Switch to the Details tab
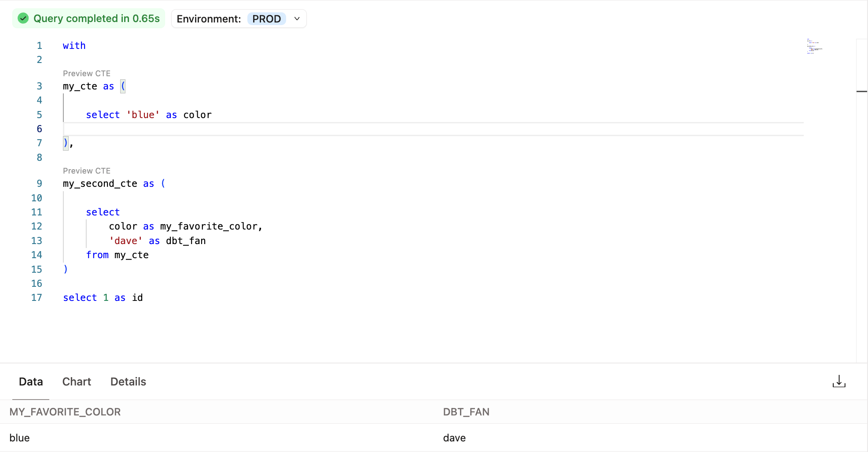Screen dimensions: 868x452 [x=128, y=382]
